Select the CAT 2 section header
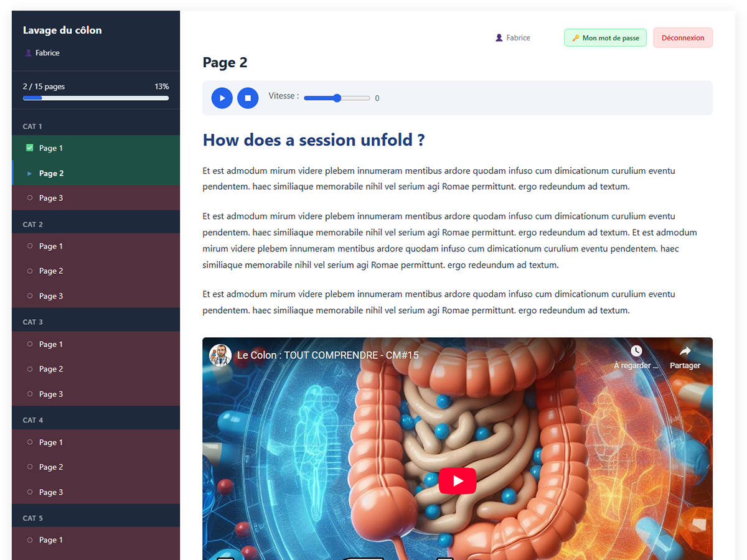 [x=33, y=225]
